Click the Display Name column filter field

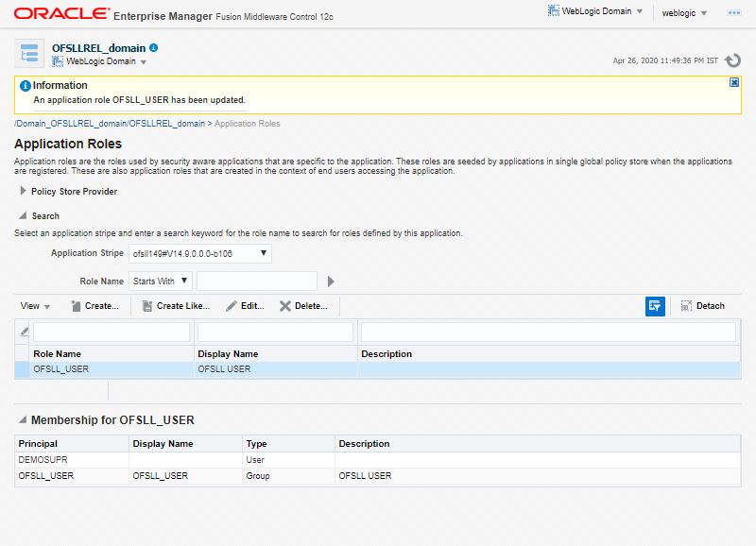pyautogui.click(x=275, y=332)
